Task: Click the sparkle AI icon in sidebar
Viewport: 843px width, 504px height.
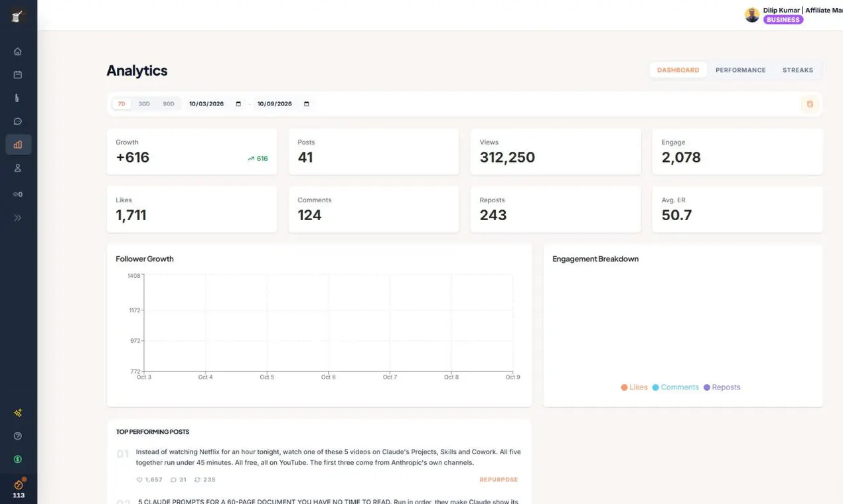Action: click(x=18, y=412)
